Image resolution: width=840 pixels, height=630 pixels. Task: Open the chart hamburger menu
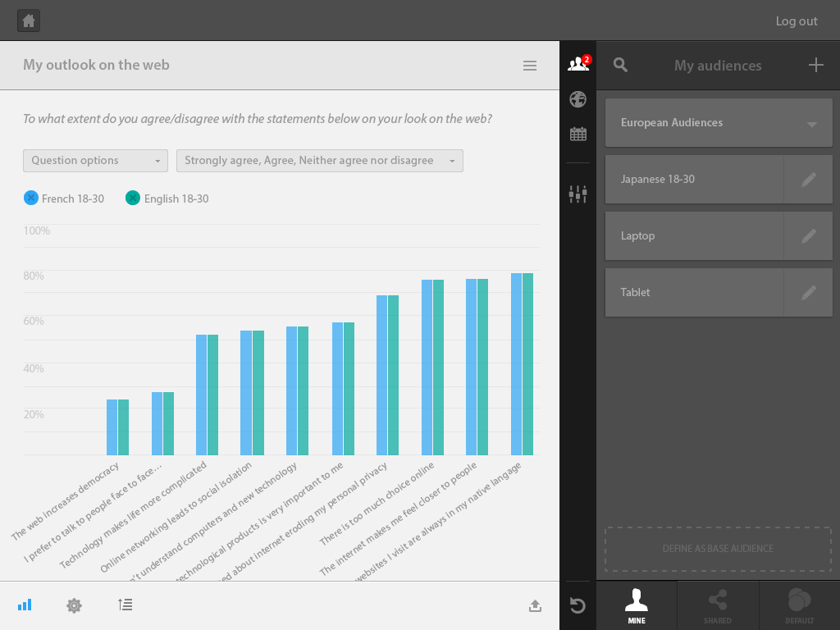[529, 66]
